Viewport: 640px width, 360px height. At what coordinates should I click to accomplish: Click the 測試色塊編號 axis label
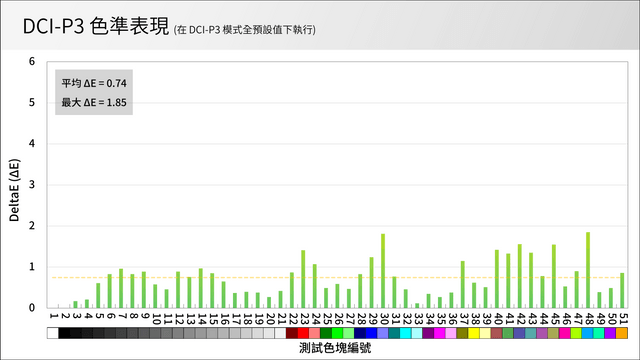[335, 348]
